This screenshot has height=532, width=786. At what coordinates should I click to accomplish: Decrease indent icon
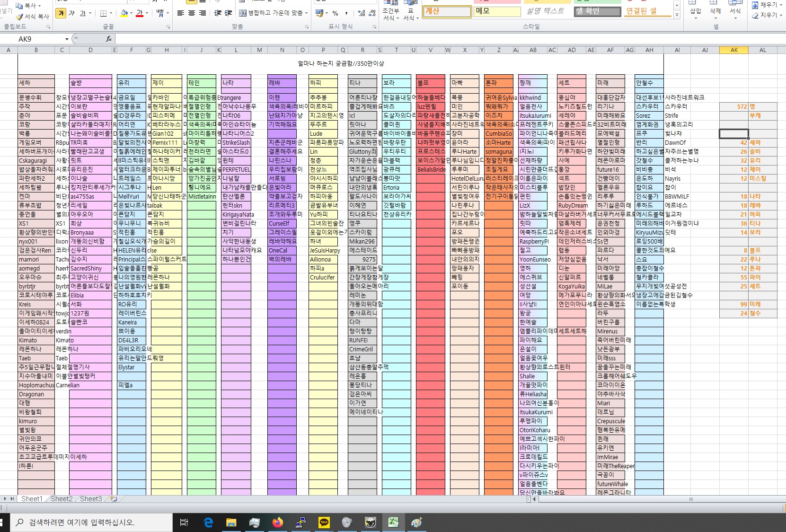click(x=218, y=13)
